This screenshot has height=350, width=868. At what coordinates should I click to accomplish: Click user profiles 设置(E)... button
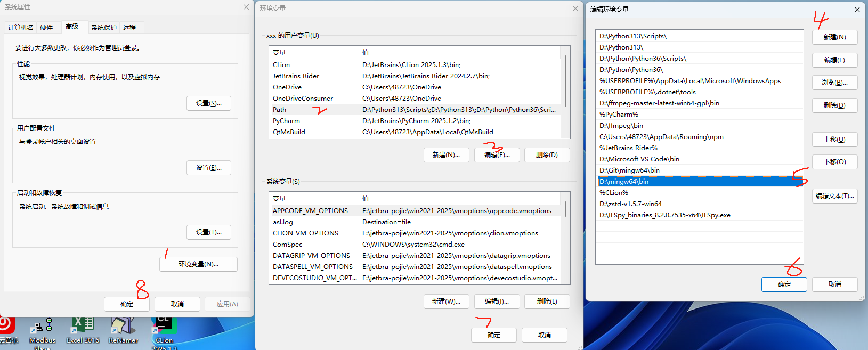(209, 168)
